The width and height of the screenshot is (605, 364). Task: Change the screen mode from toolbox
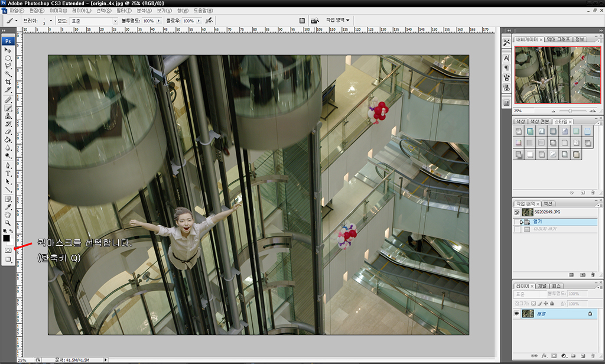click(x=8, y=259)
